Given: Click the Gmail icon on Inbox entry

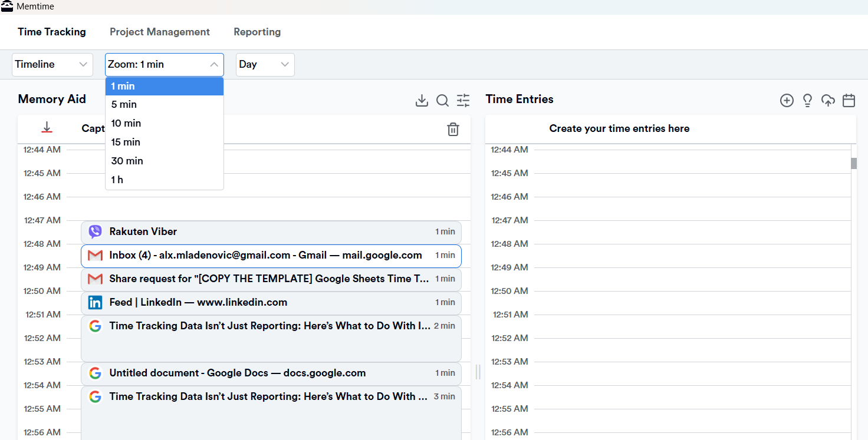Looking at the screenshot, I should pyautogui.click(x=95, y=256).
